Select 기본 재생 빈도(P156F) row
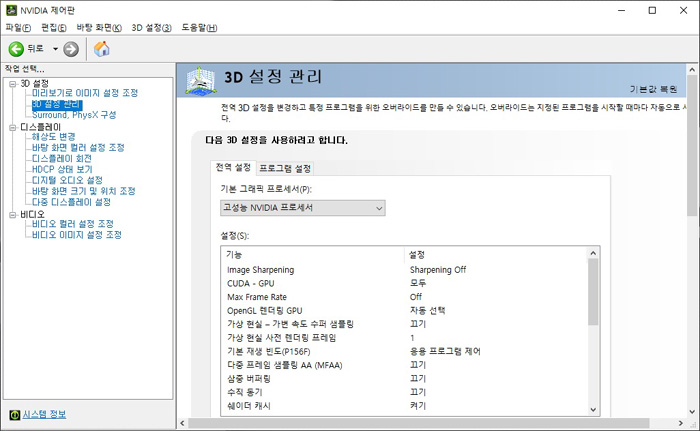Image resolution: width=700 pixels, height=431 pixels. 405,351
